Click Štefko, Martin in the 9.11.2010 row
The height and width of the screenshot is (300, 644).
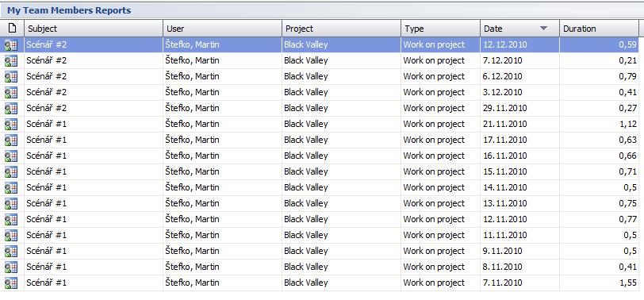pos(192,251)
